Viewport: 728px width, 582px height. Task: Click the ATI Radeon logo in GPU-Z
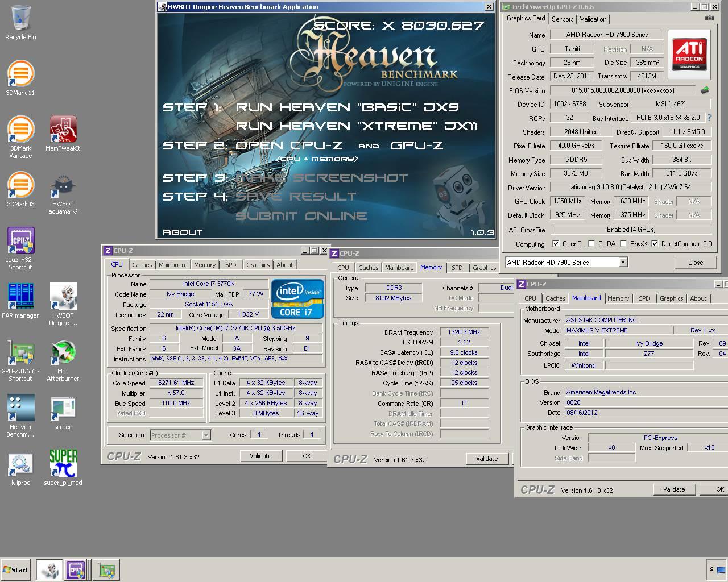(690, 53)
